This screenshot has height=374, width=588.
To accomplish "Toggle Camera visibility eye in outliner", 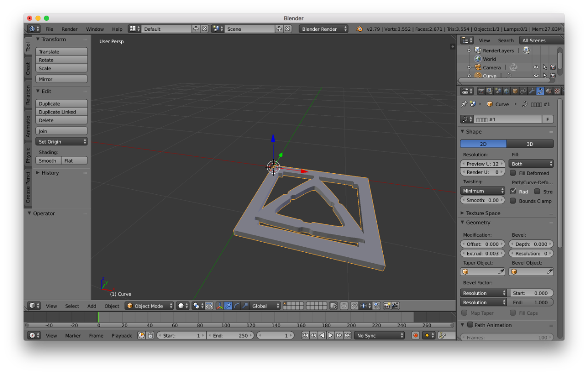I will tap(536, 68).
